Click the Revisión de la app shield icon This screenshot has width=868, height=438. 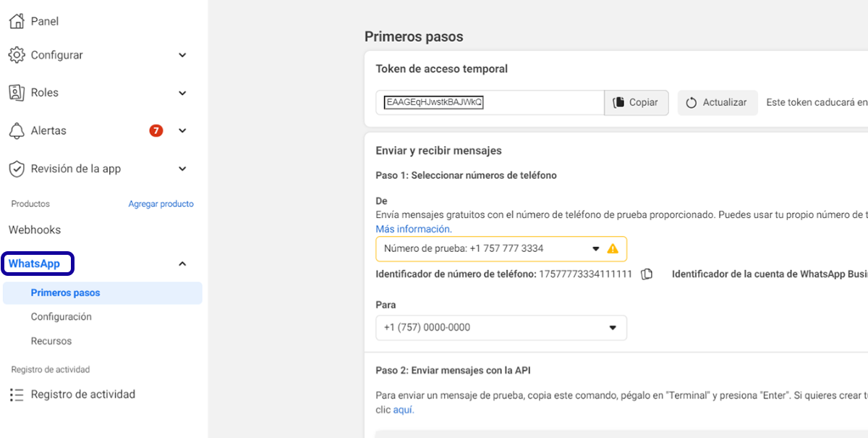pyautogui.click(x=17, y=169)
